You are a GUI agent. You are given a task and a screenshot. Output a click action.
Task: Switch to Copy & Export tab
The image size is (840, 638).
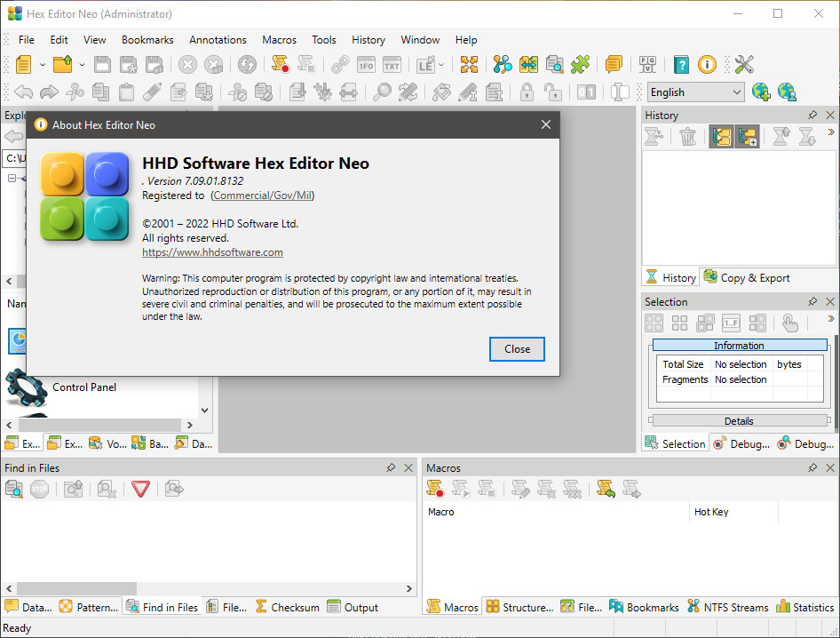click(747, 278)
